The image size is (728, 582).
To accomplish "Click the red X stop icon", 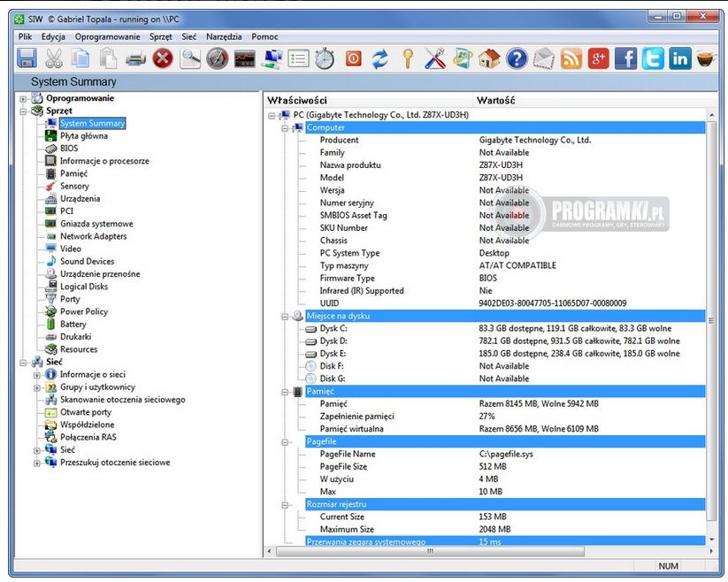I will (163, 59).
